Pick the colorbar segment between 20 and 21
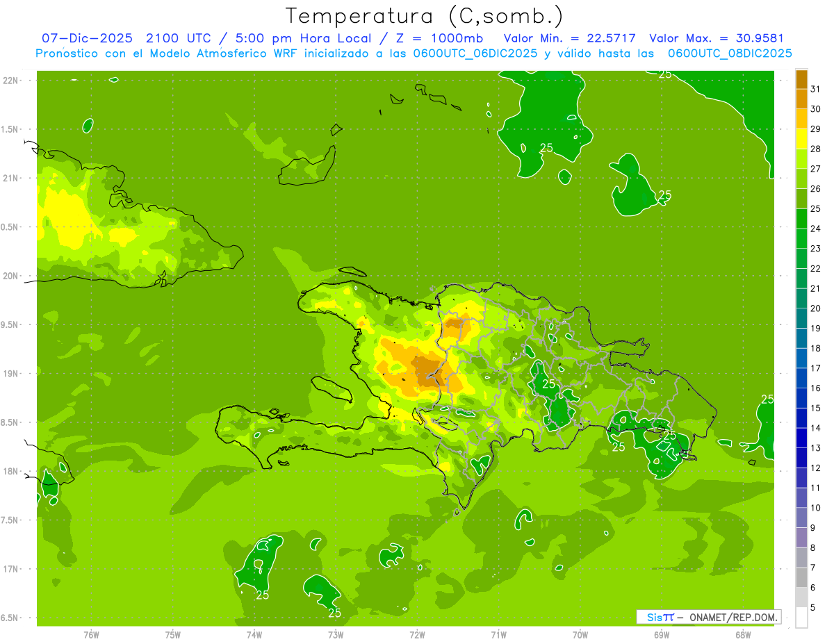This screenshot has height=644, width=834. coord(801,299)
